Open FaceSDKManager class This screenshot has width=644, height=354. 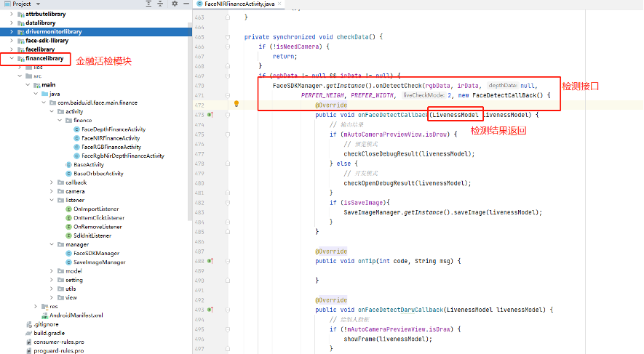tap(97, 254)
